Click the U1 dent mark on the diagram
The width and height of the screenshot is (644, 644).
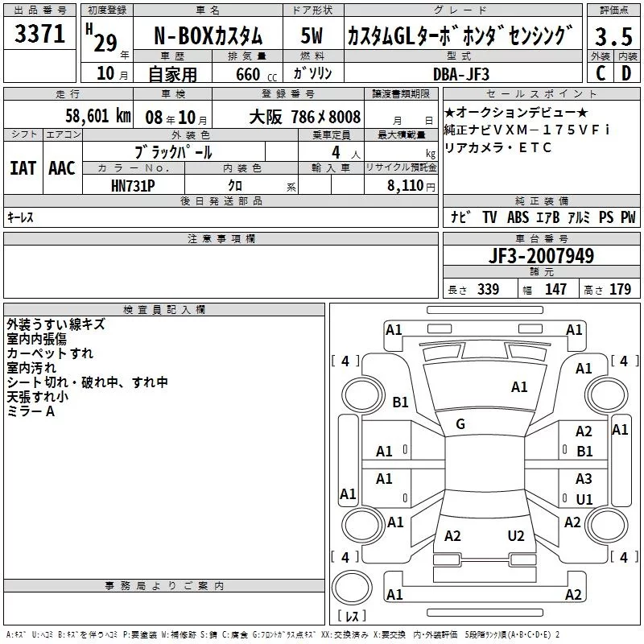[584, 499]
